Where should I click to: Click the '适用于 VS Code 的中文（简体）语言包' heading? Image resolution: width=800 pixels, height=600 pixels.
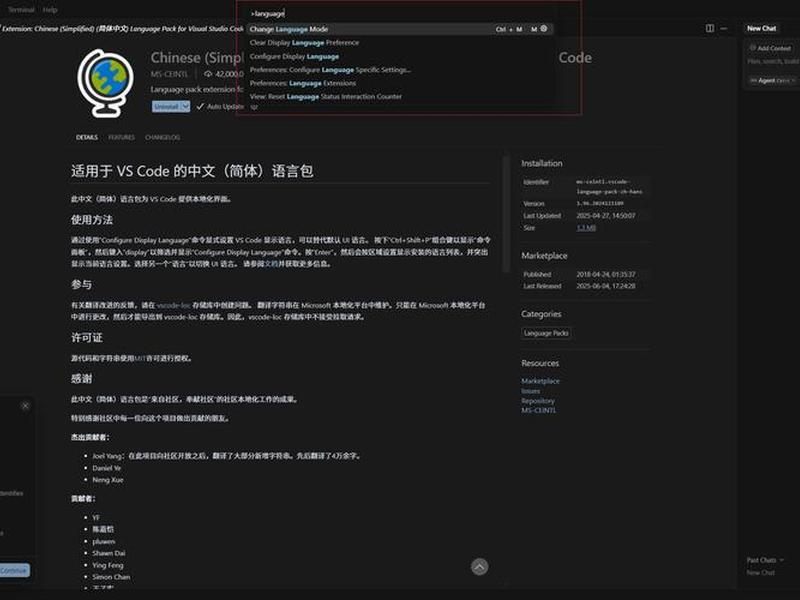pyautogui.click(x=192, y=171)
